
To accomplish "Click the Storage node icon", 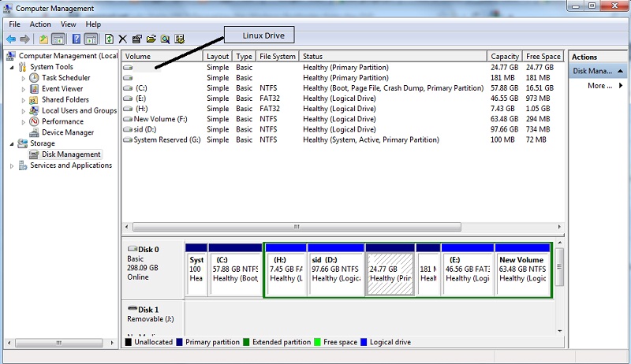I will 23,143.
